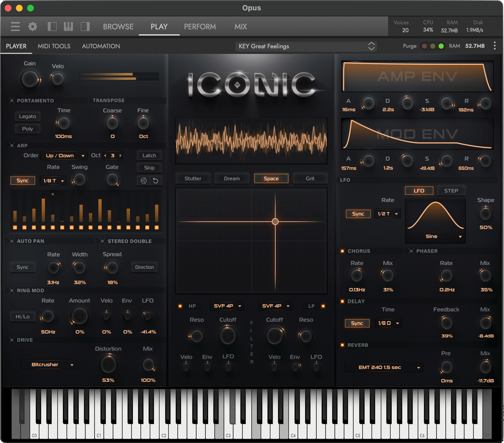
Task: Toggle the left sidebar panel icon
Action: (x=52, y=27)
